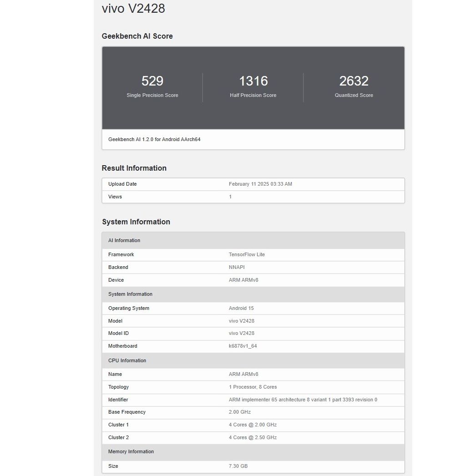Image resolution: width=476 pixels, height=476 pixels.
Task: Click the System Information main heading
Action: pos(136,222)
